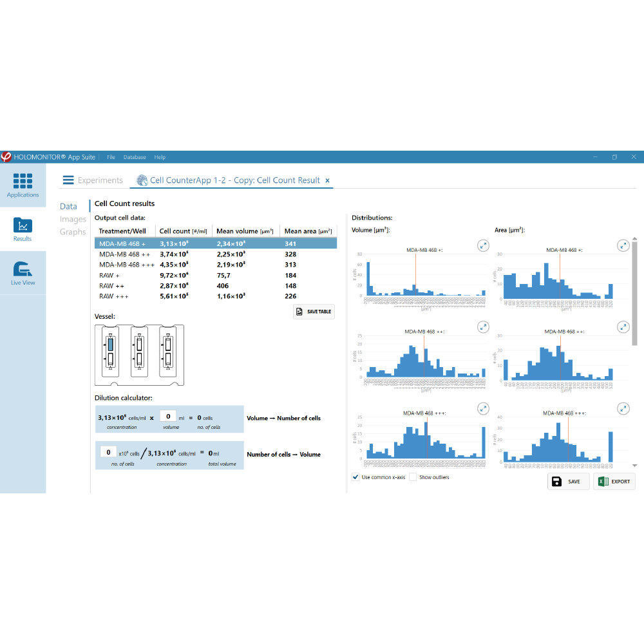Open the Applications grid icon

click(x=23, y=181)
